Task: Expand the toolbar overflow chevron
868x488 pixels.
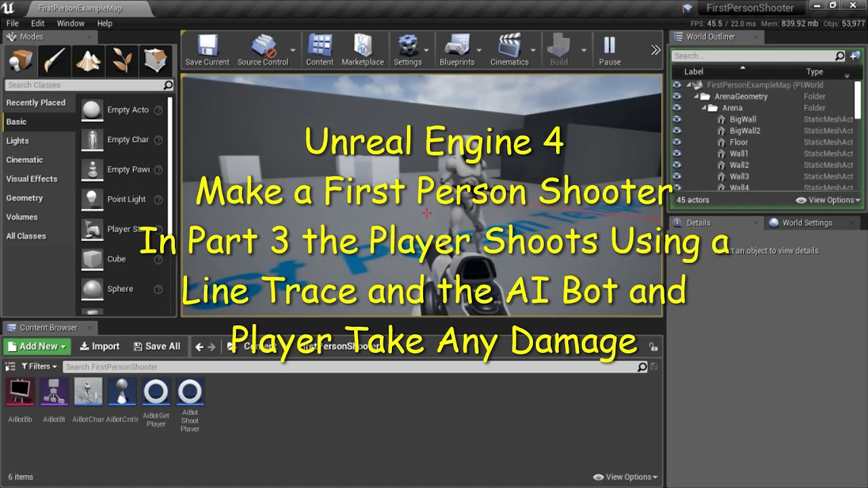Action: [655, 50]
